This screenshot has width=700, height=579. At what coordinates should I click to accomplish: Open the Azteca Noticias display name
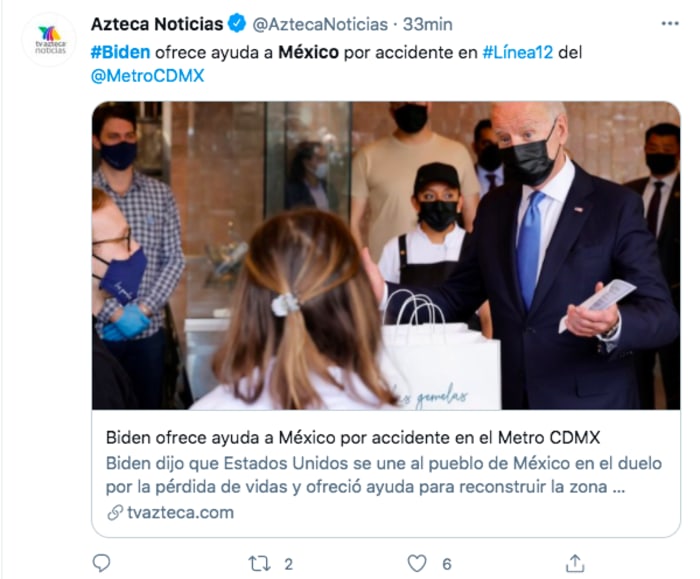(x=157, y=24)
